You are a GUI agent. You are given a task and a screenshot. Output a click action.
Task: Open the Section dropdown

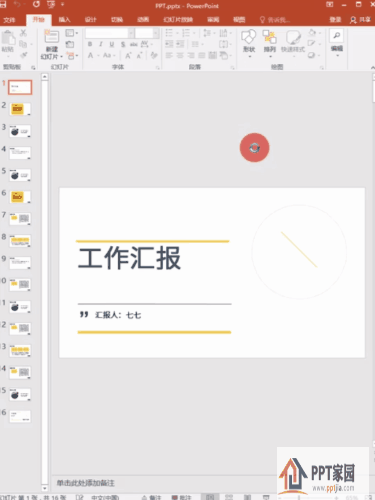(72, 55)
